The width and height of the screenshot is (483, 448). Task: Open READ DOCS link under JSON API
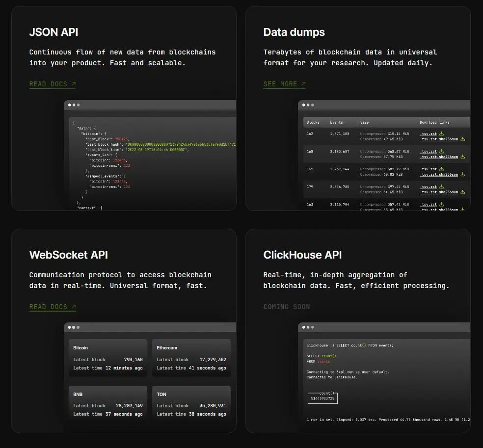pyautogui.click(x=53, y=84)
